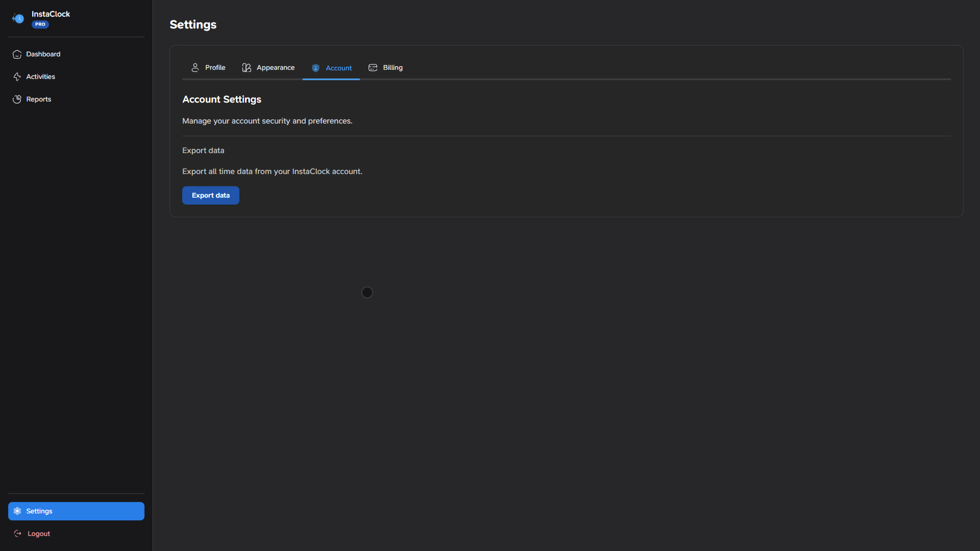
Task: Open the Appearance tab
Action: click(275, 67)
